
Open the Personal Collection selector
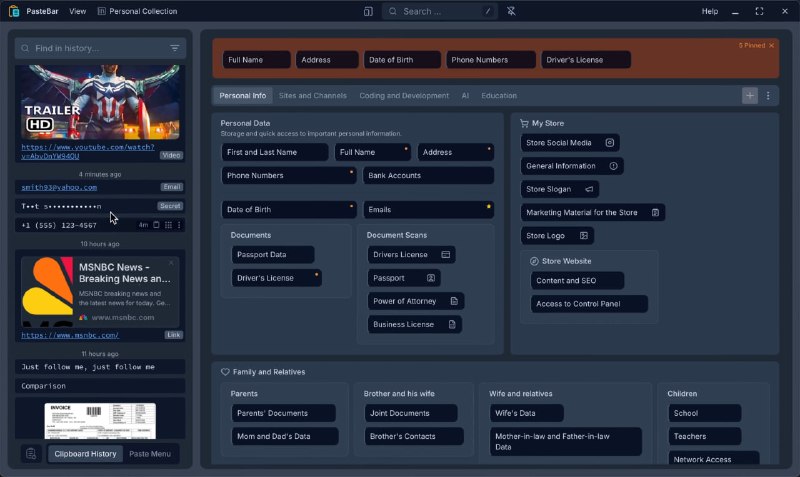(x=137, y=11)
